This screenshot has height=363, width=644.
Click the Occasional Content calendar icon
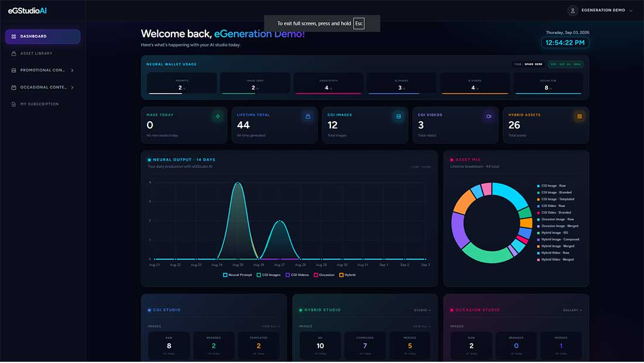click(13, 87)
